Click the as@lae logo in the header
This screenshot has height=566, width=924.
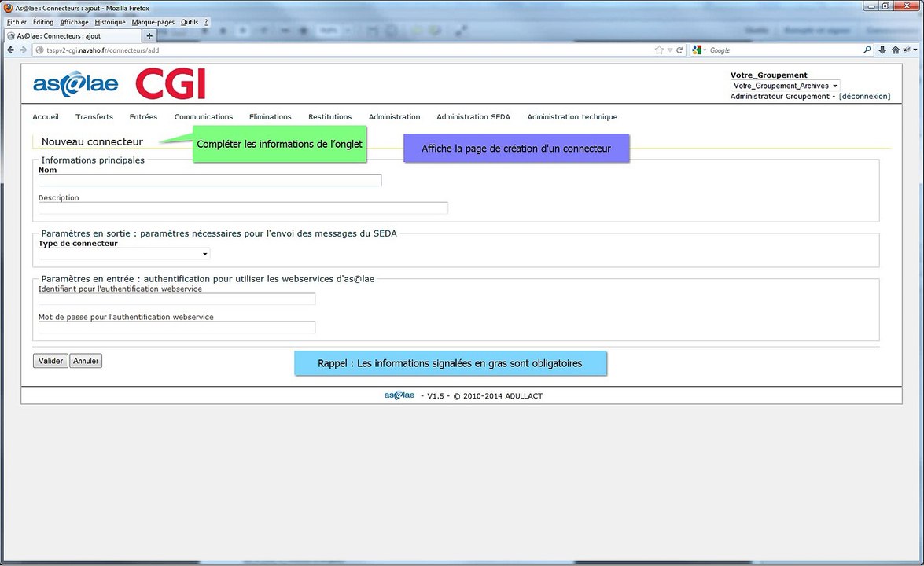click(75, 83)
